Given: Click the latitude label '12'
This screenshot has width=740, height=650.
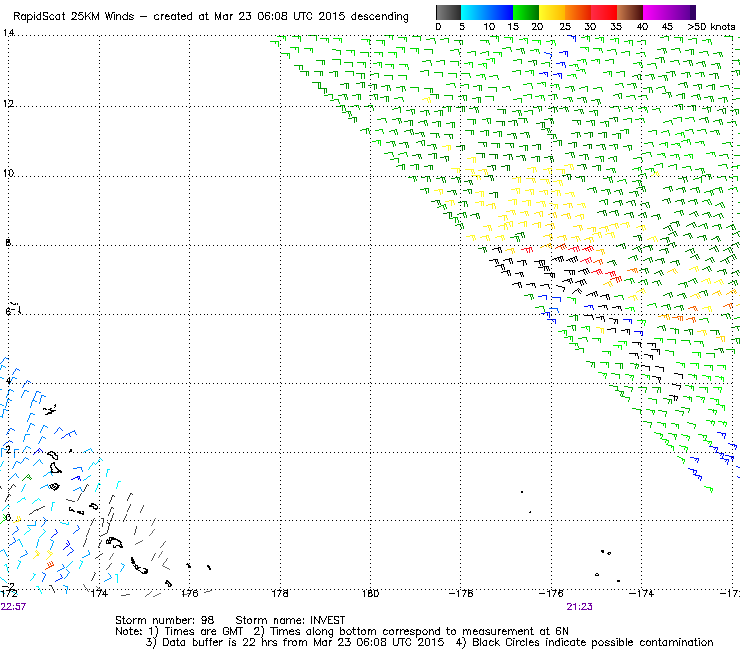Looking at the screenshot, I should (8, 103).
